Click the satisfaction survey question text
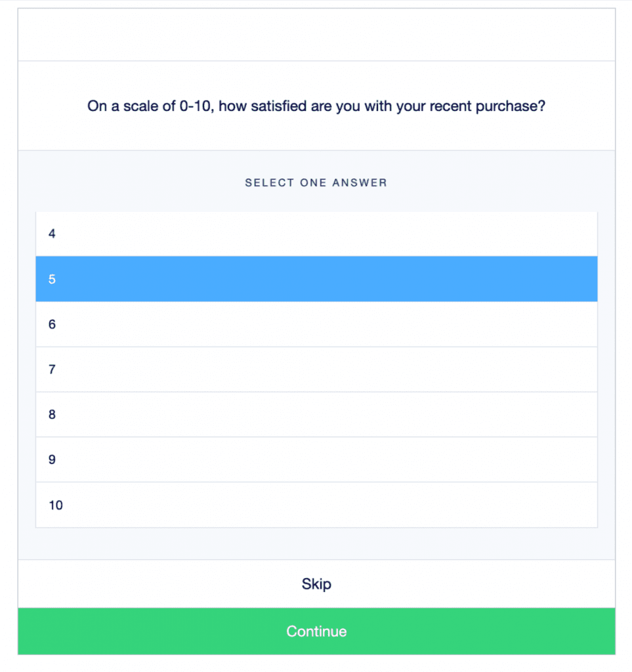This screenshot has height=672, width=632. pos(316,106)
